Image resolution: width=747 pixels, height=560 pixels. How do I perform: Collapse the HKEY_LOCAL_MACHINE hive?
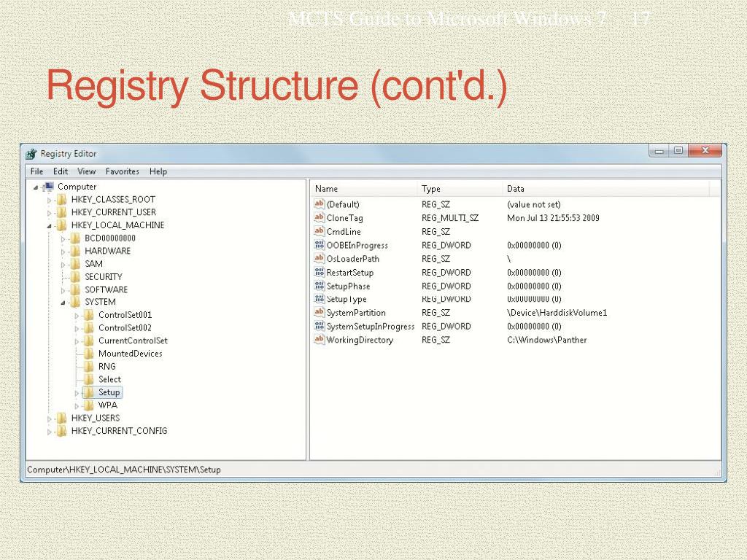(x=49, y=226)
